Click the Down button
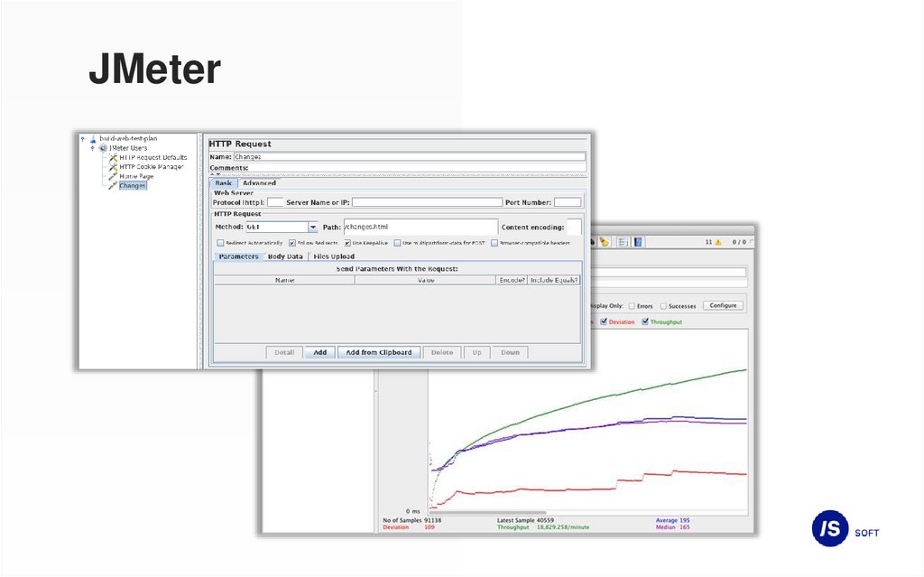924x577 pixels. point(511,352)
